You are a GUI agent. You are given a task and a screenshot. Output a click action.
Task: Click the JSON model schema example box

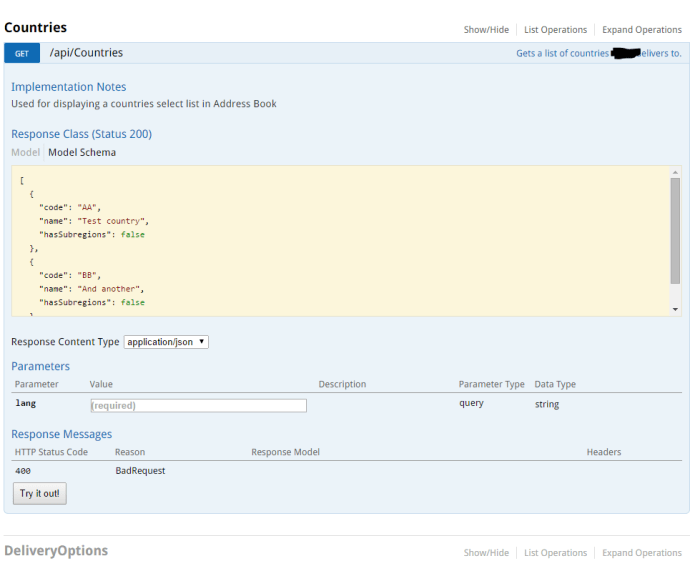click(340, 241)
